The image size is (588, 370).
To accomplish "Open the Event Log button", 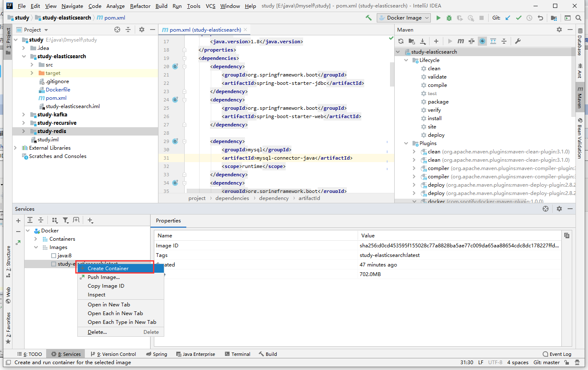I will click(557, 354).
